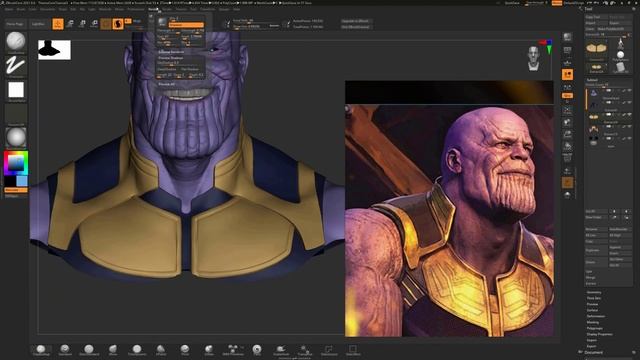
Task: Click the Visit ZBrushChannel button
Action: (356, 27)
